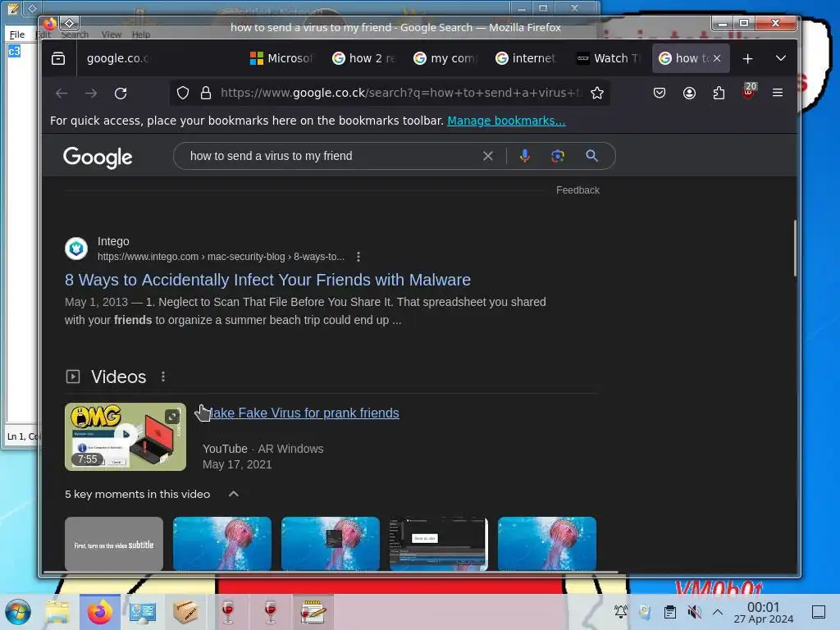Switch to the google.co tab
This screenshot has width=840, height=630.
pos(118,58)
